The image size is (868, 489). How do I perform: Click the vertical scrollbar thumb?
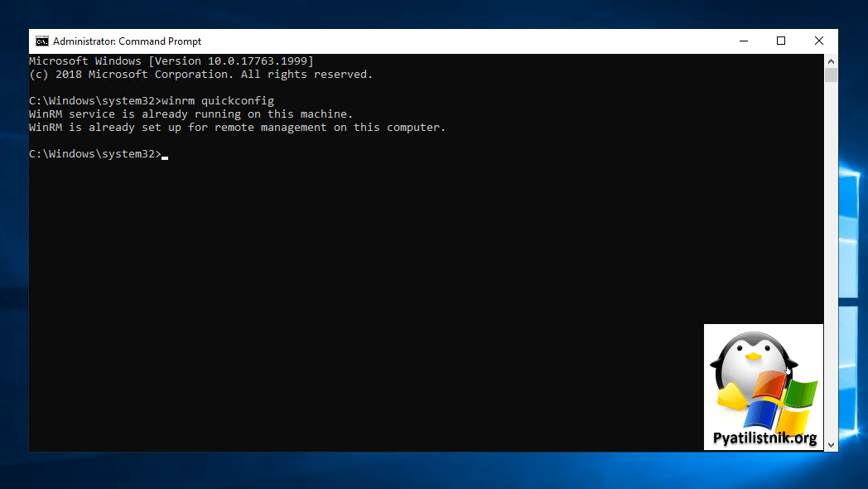831,75
